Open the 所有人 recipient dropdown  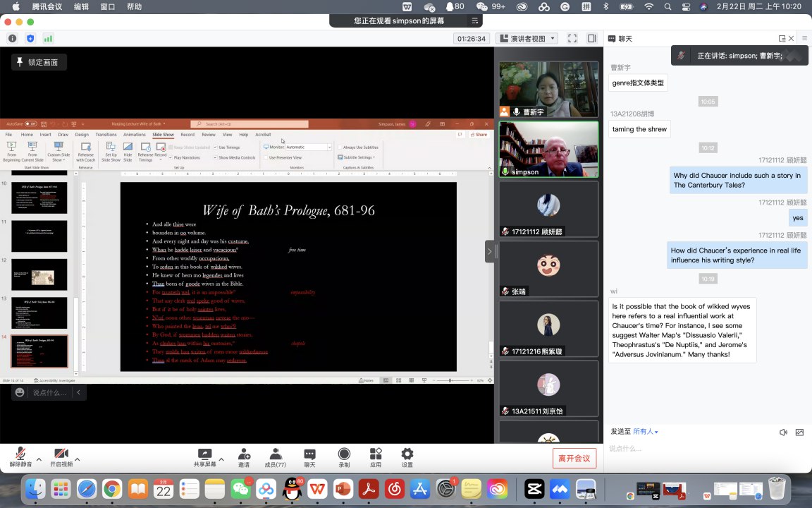(x=645, y=432)
